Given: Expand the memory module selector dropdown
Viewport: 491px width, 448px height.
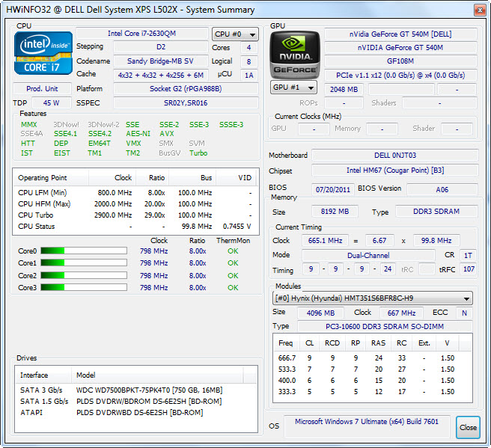Looking at the screenshot, I should pyautogui.click(x=372, y=298).
